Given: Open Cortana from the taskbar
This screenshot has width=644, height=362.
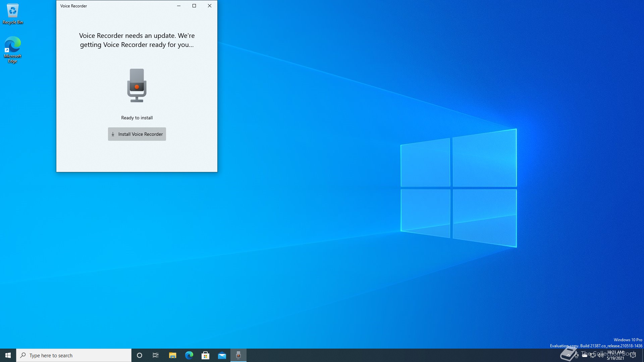Looking at the screenshot, I should [x=140, y=355].
